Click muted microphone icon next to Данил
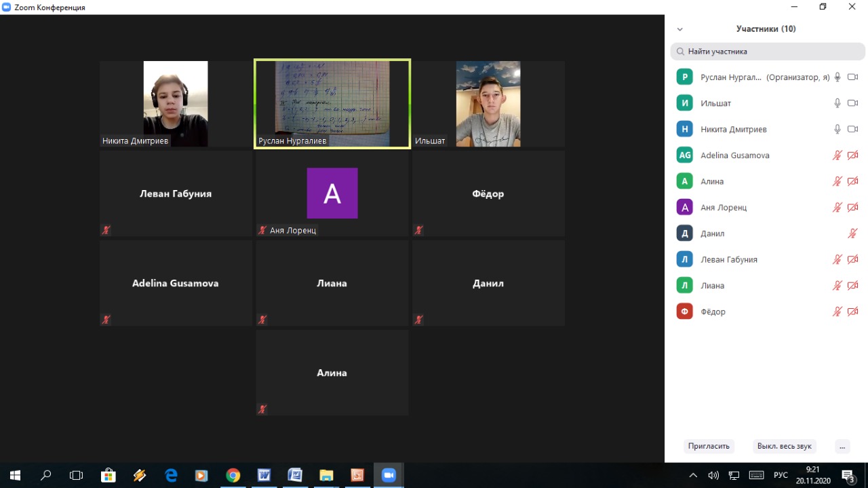Screen dimensions: 868x488 (x=853, y=233)
